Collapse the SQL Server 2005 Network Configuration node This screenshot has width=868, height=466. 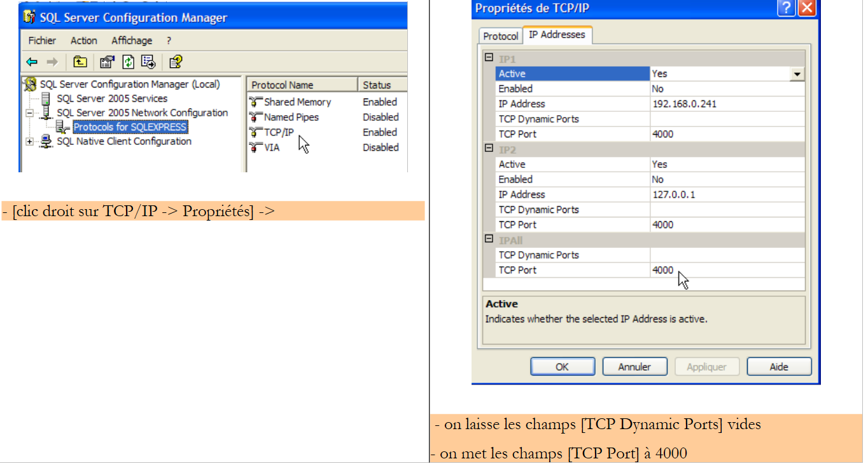click(x=29, y=113)
